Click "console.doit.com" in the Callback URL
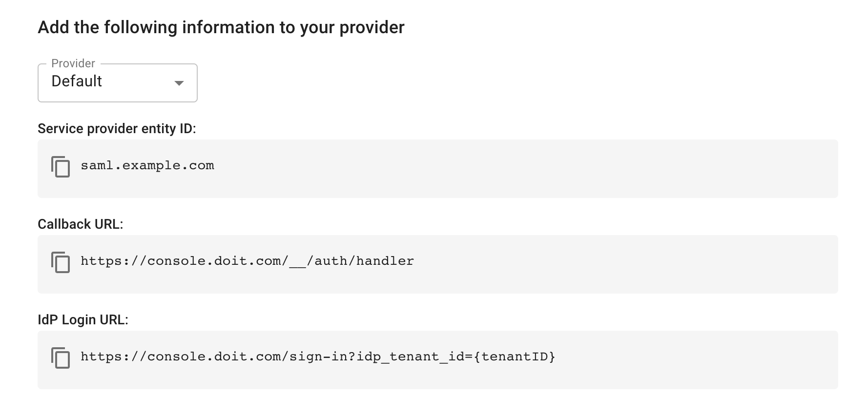 [x=214, y=261]
